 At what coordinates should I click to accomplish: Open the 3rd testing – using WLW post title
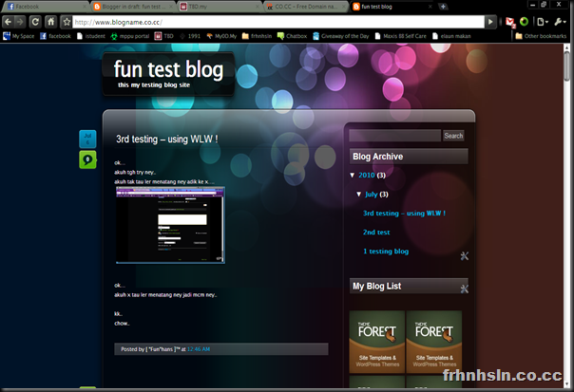pos(167,139)
